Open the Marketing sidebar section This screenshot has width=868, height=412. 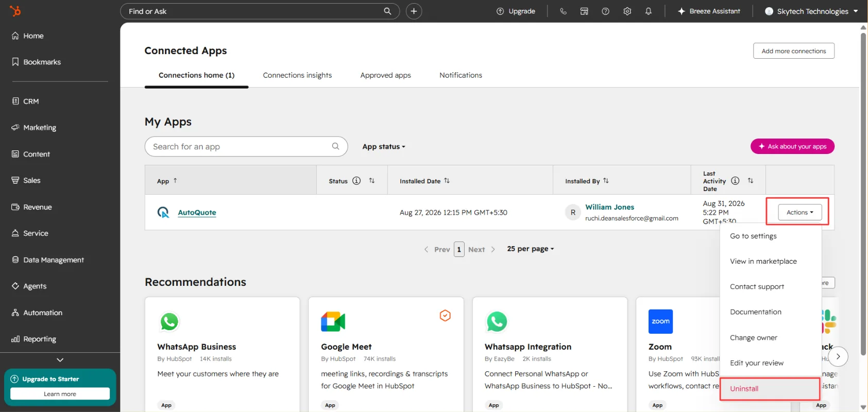click(x=34, y=127)
